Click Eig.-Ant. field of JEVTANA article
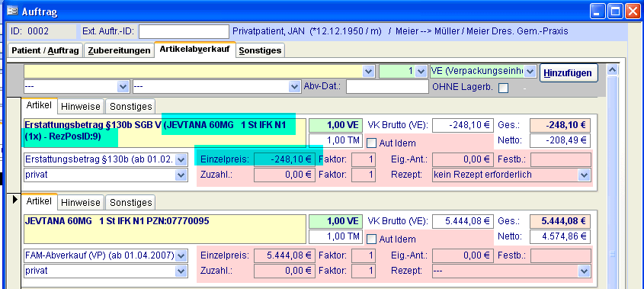 (463, 255)
